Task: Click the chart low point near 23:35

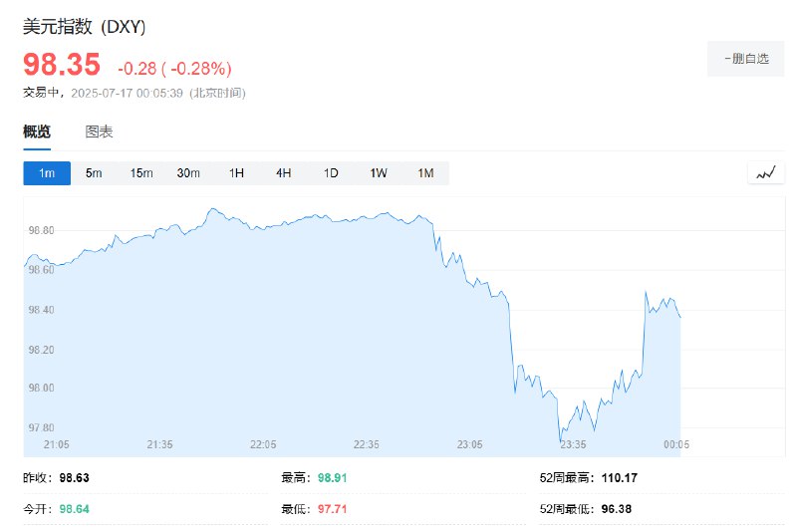Action: click(x=560, y=441)
